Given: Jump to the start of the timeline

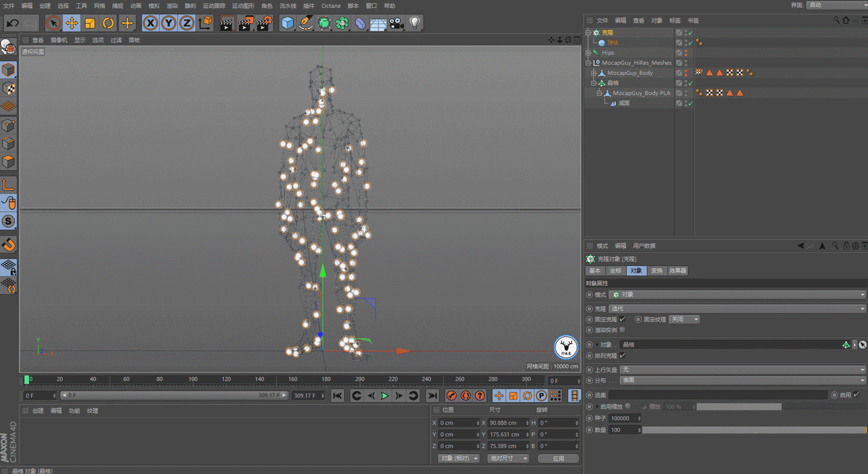Looking at the screenshot, I should pyautogui.click(x=338, y=396).
